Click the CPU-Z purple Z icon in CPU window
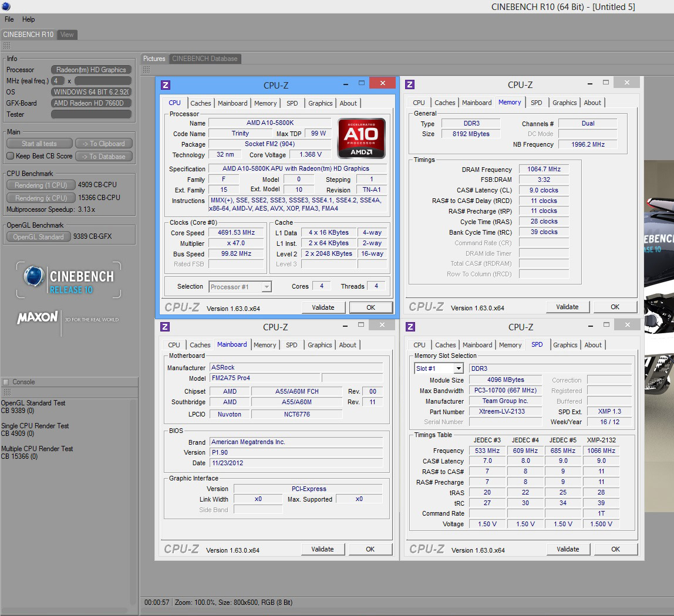Image resolution: width=674 pixels, height=616 pixels. point(166,84)
